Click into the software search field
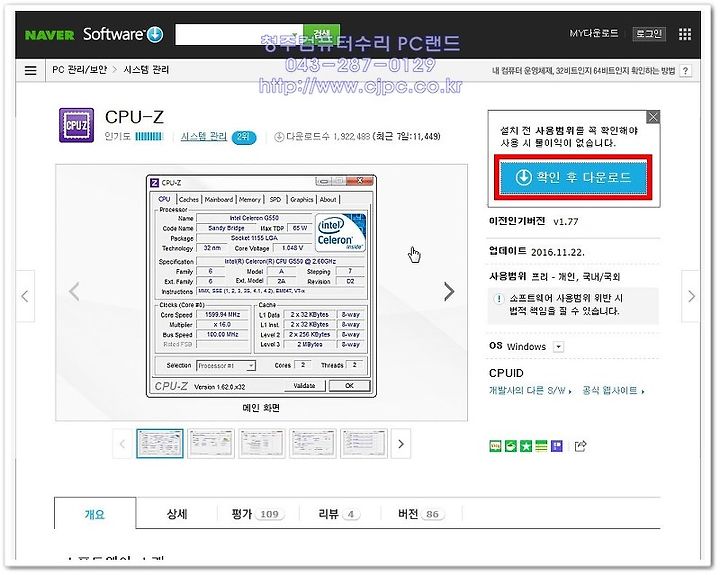The image size is (720, 575). 239,35
